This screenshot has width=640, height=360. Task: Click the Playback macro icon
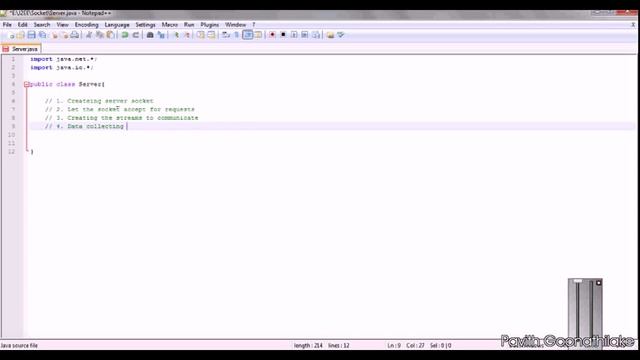294,35
